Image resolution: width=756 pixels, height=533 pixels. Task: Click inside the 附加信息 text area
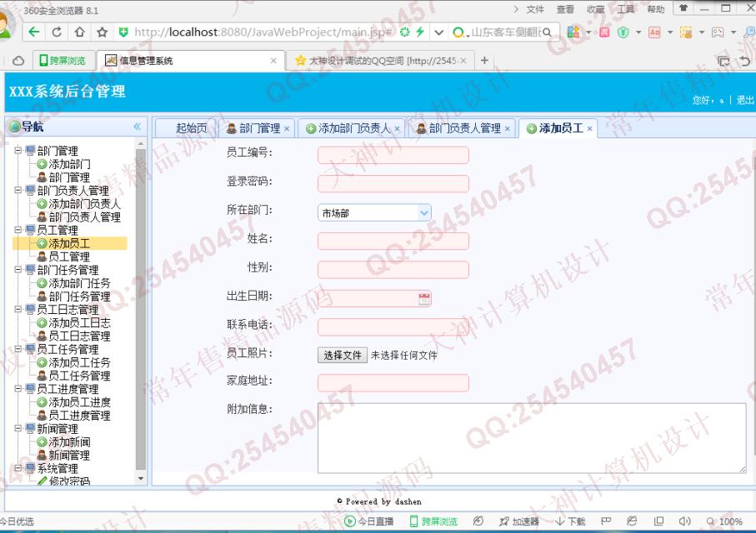(x=531, y=438)
